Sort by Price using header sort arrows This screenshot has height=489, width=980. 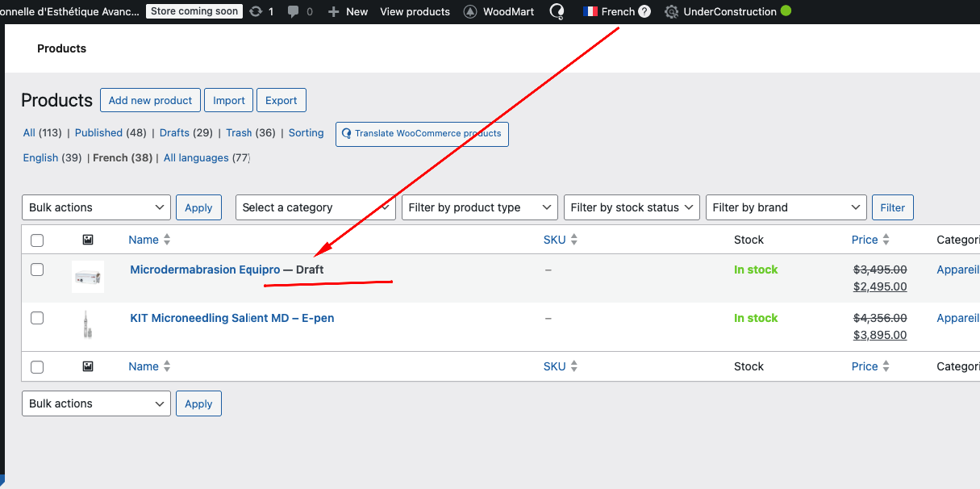click(886, 240)
